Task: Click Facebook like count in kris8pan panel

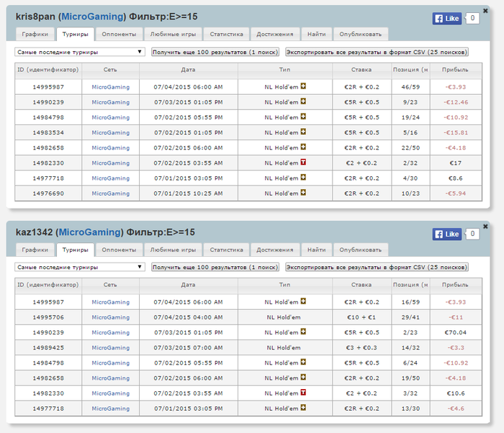Action: click(x=472, y=18)
